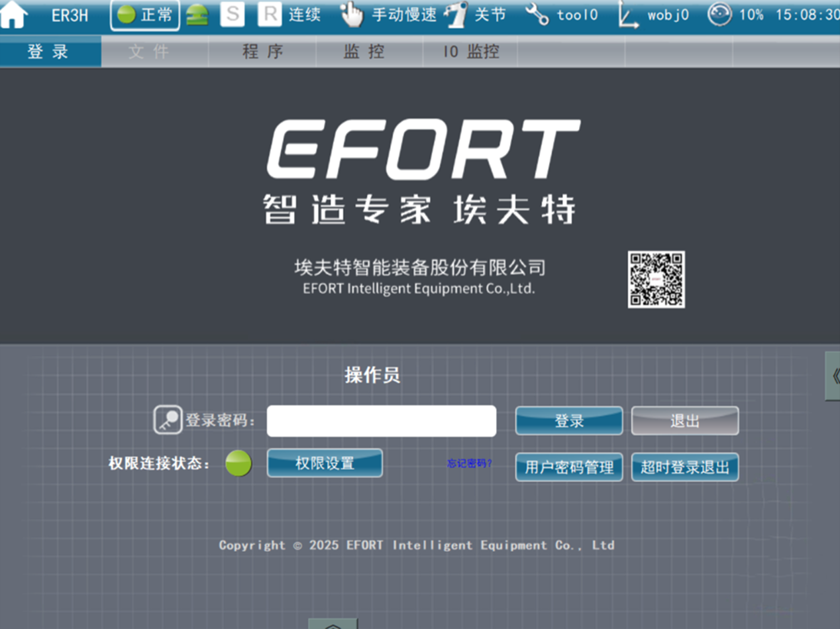Screen dimensions: 840x629
Task: Click the 退出 button
Action: pyautogui.click(x=685, y=421)
